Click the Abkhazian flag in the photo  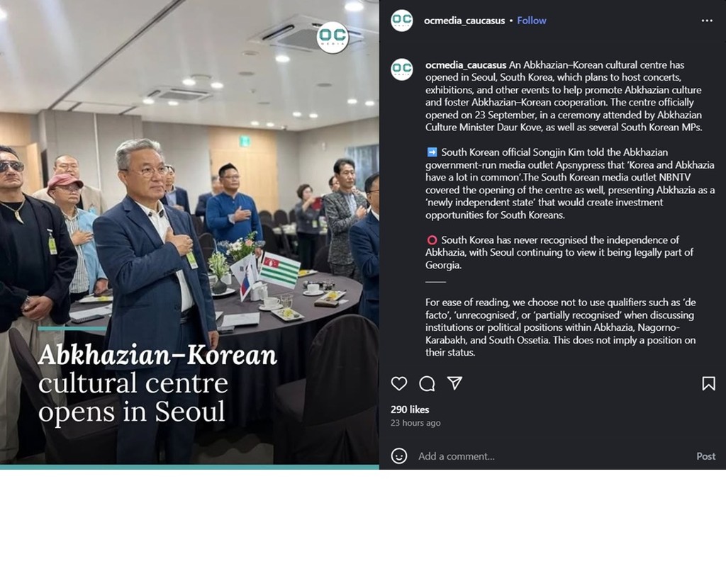click(x=279, y=269)
